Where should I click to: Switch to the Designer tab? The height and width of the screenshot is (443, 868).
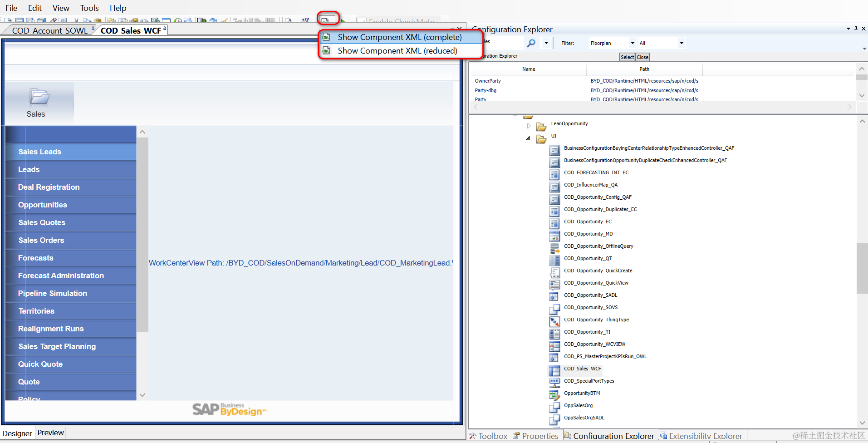click(17, 433)
